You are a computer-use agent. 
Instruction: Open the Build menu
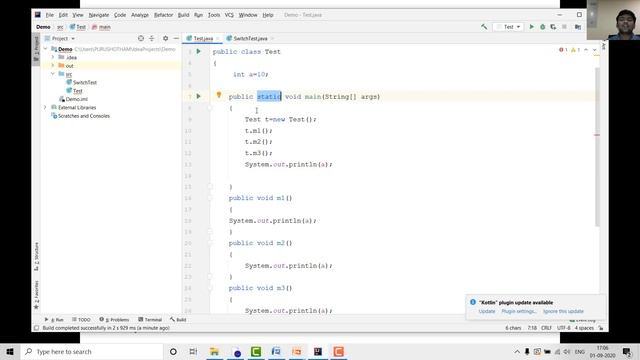click(x=183, y=15)
